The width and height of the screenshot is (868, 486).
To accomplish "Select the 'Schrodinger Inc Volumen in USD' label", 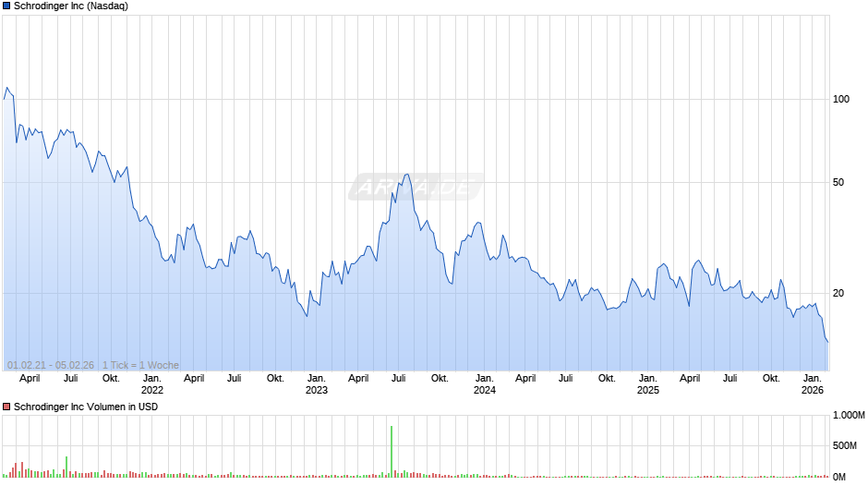I will [86, 407].
